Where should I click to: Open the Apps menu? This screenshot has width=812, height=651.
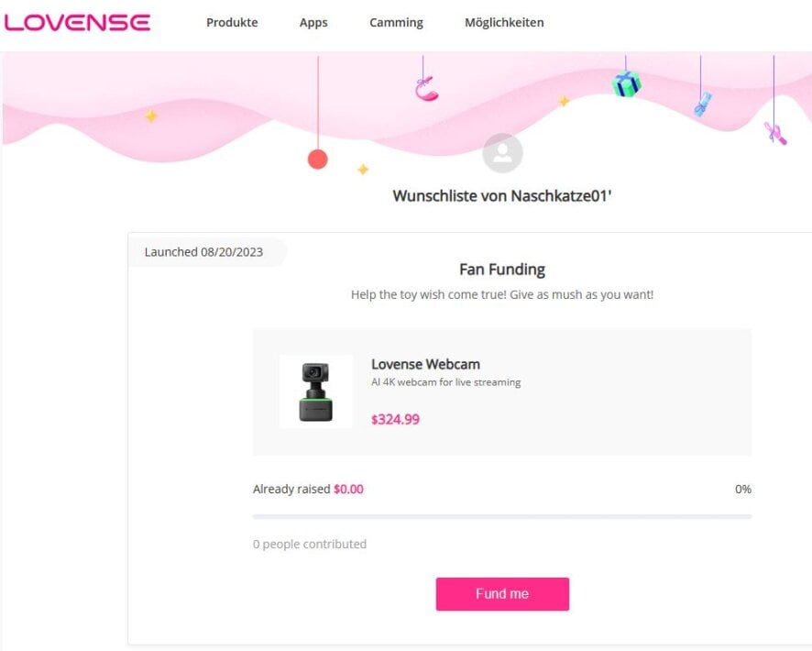click(x=313, y=23)
